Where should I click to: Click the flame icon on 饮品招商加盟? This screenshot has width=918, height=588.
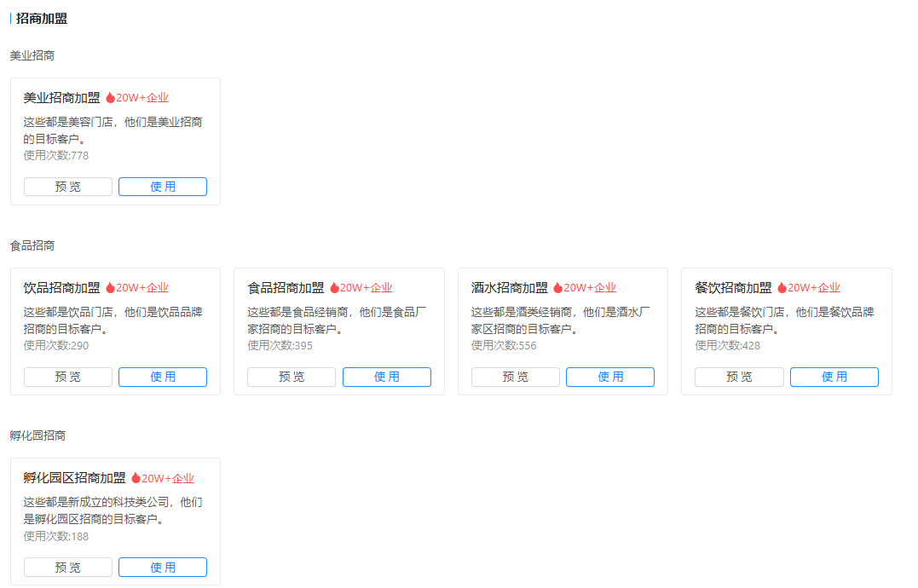[x=110, y=288]
